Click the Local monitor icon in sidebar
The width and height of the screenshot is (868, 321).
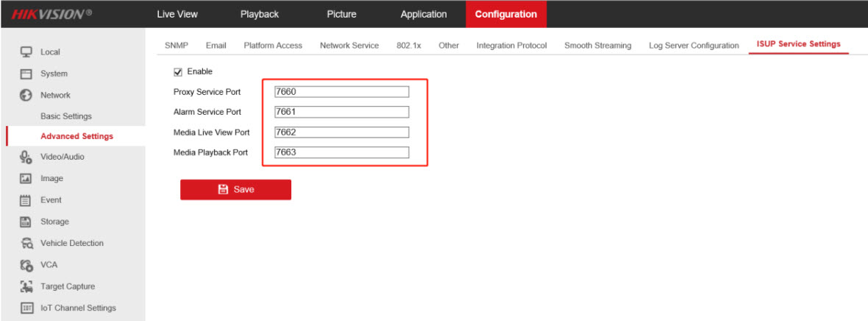tap(26, 52)
